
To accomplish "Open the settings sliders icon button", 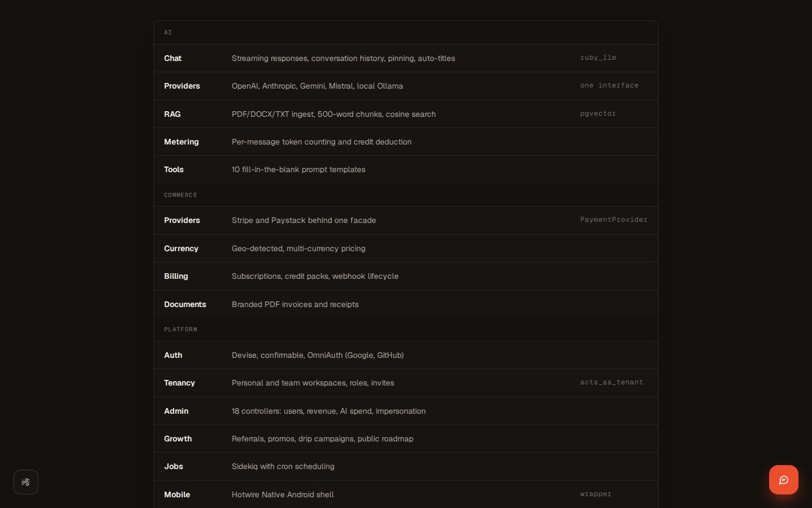I will click(x=26, y=482).
